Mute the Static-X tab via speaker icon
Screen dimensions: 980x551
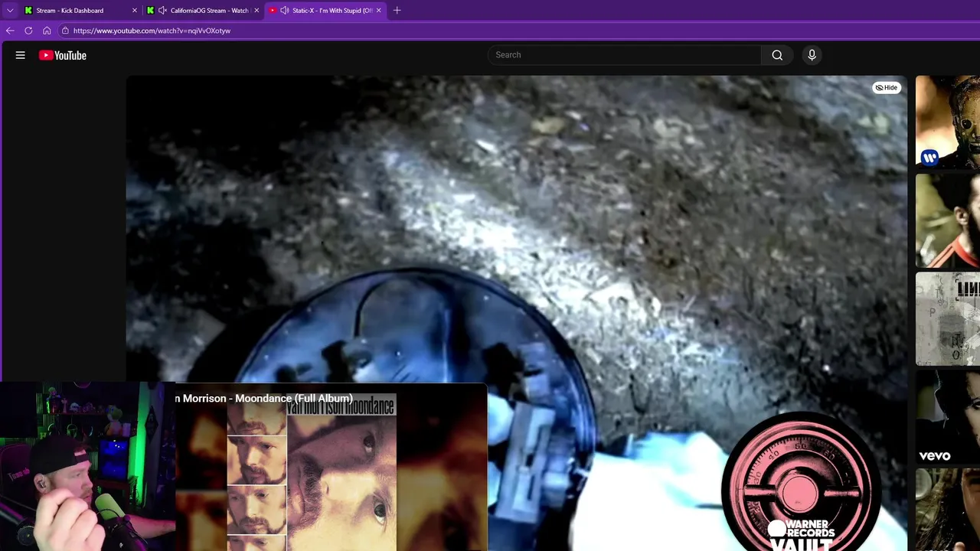coord(284,11)
